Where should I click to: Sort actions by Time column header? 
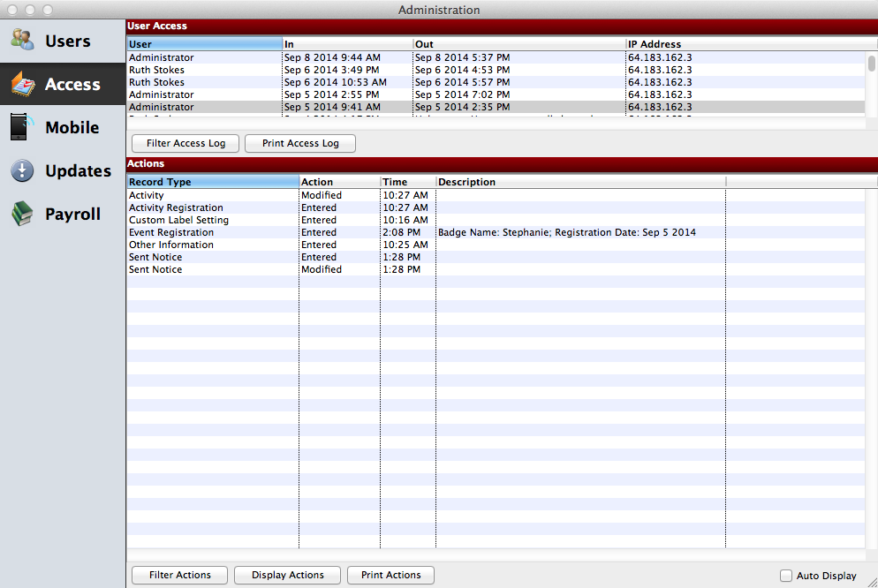pos(407,182)
